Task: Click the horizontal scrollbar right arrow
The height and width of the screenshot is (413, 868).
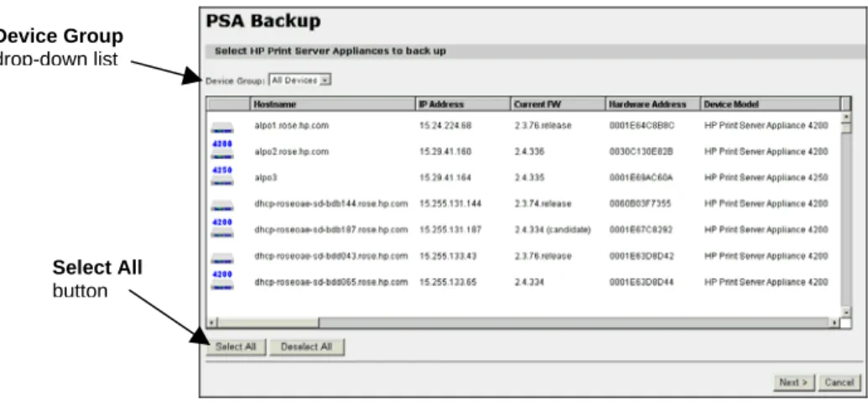Action: tap(835, 322)
